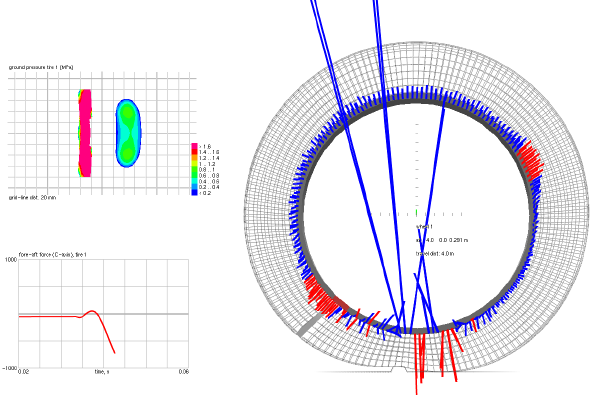
Task: Click the -1000 y-axis lower limit label
Action: pyautogui.click(x=10, y=368)
